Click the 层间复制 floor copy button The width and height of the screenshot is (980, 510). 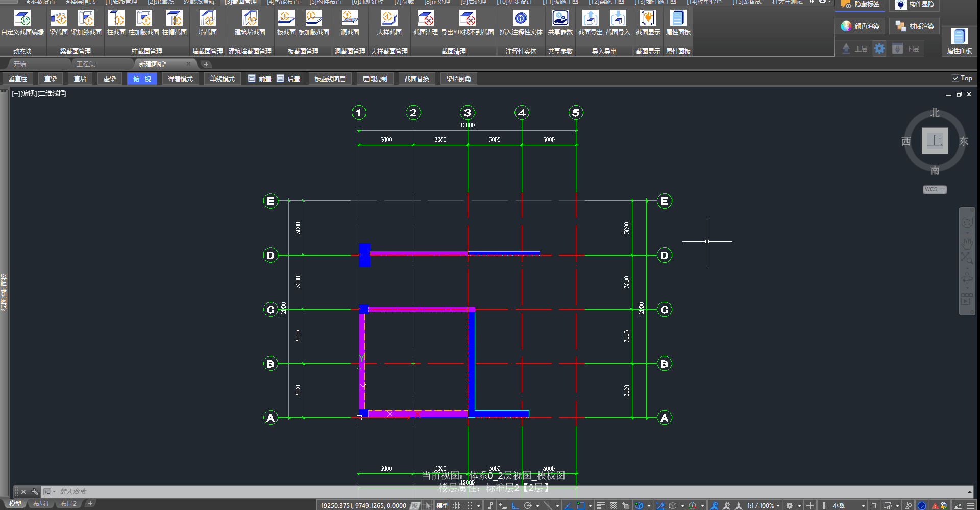point(375,79)
